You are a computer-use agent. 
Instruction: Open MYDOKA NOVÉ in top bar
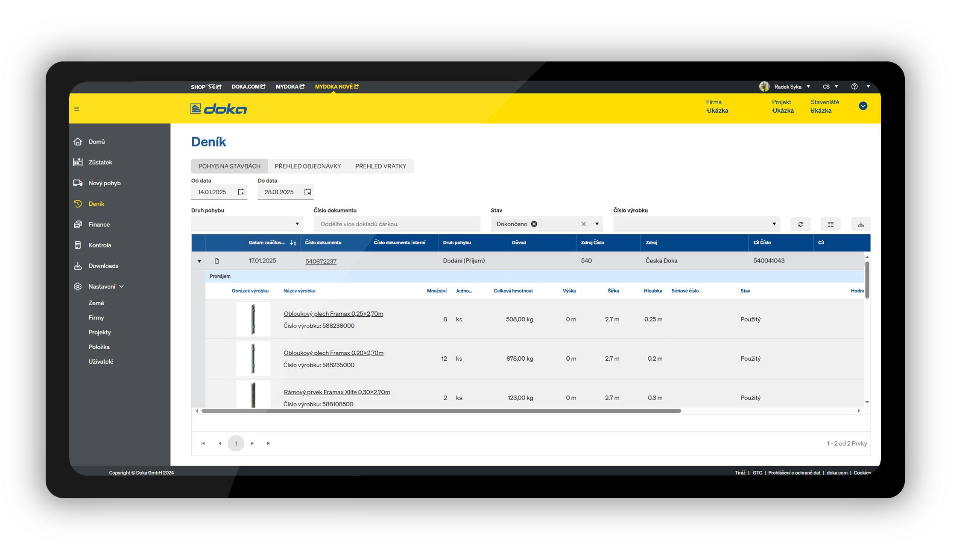pyautogui.click(x=337, y=87)
